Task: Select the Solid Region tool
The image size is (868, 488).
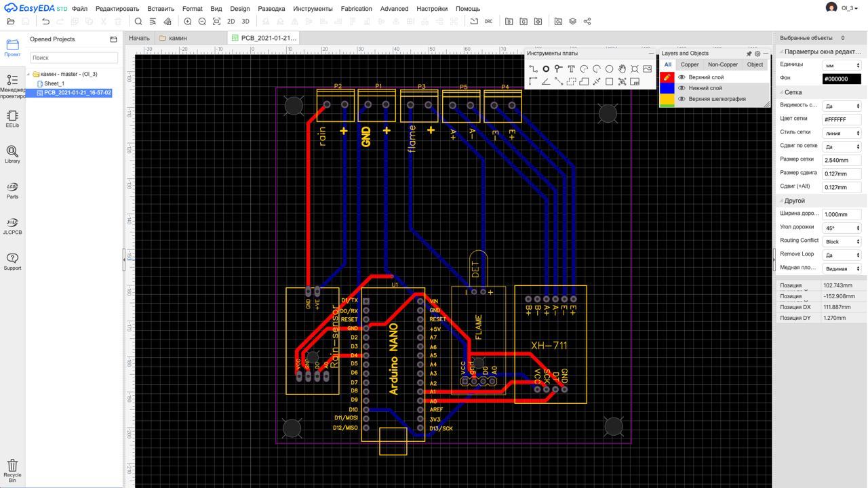Action: (x=584, y=81)
